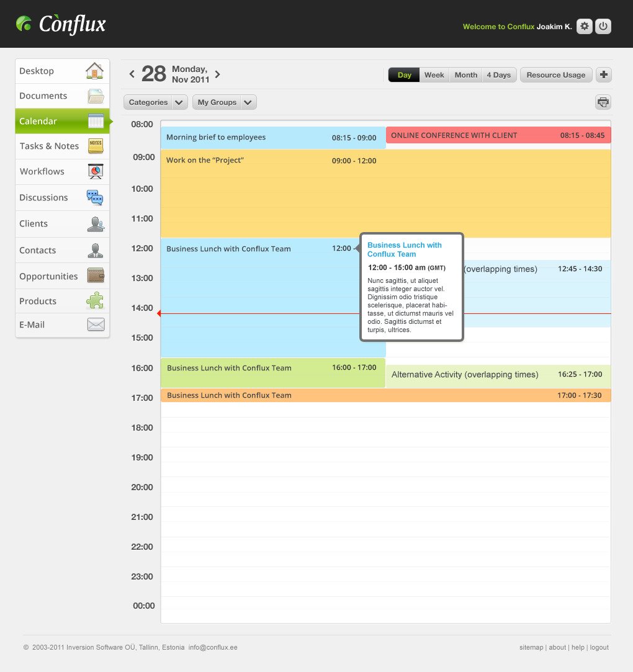Click the help footer link

tap(578, 647)
